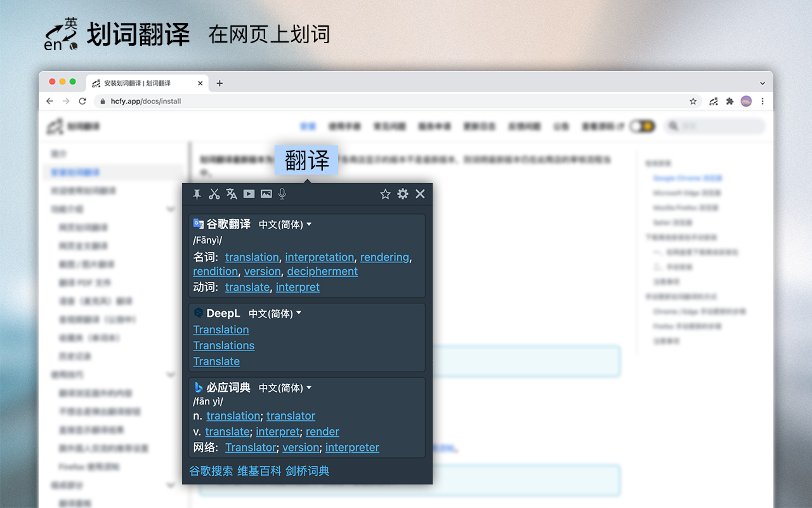Select the screenshot translate scissors tool

tap(214, 194)
